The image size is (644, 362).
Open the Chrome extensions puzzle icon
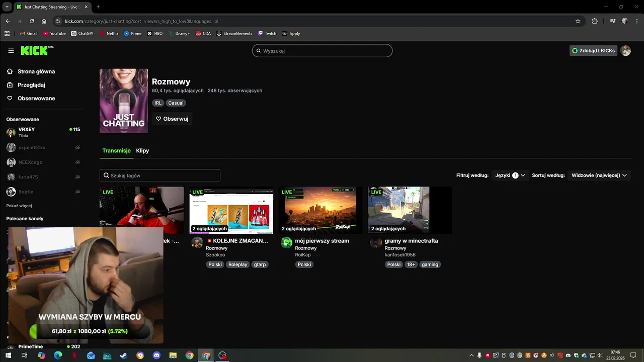tap(595, 21)
